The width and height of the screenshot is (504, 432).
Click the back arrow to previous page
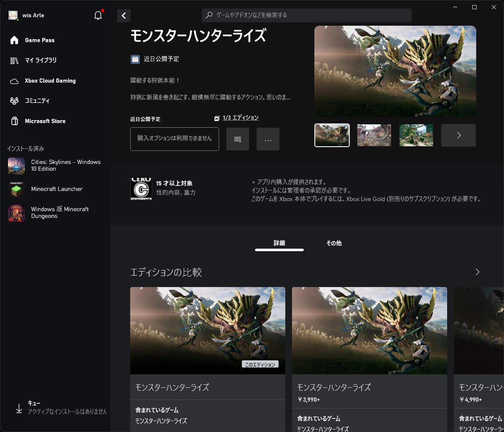[x=123, y=16]
